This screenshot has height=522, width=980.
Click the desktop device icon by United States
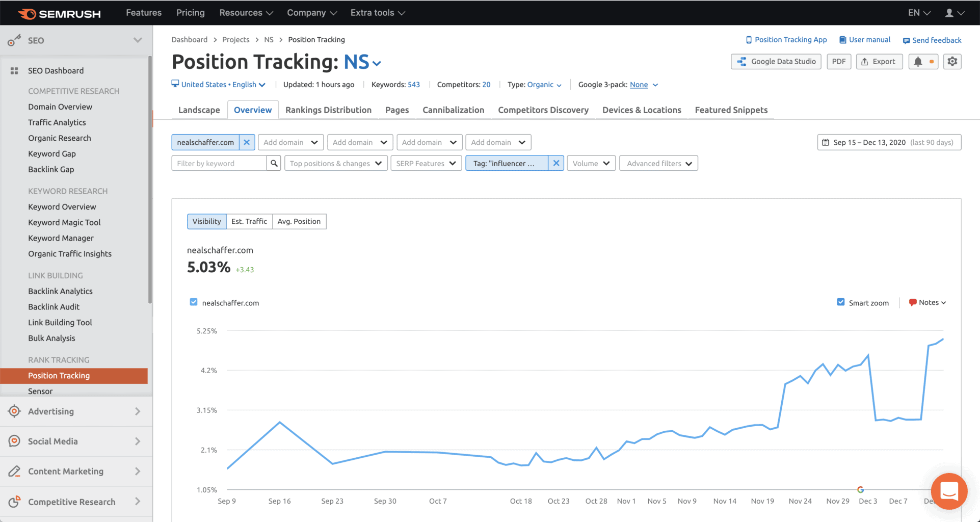point(175,84)
